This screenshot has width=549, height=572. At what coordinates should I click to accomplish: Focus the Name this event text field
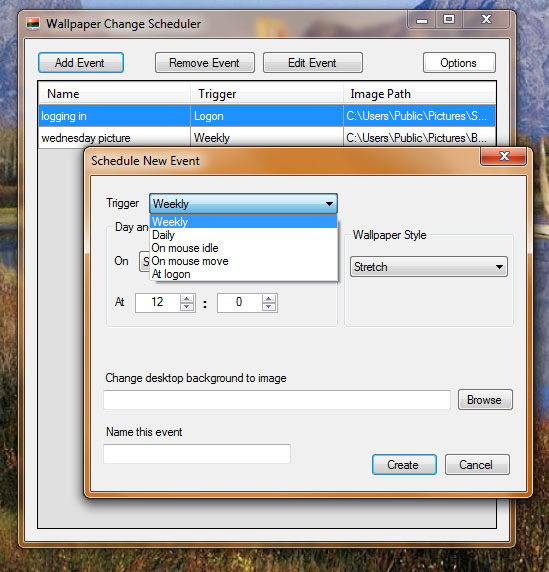tap(197, 454)
